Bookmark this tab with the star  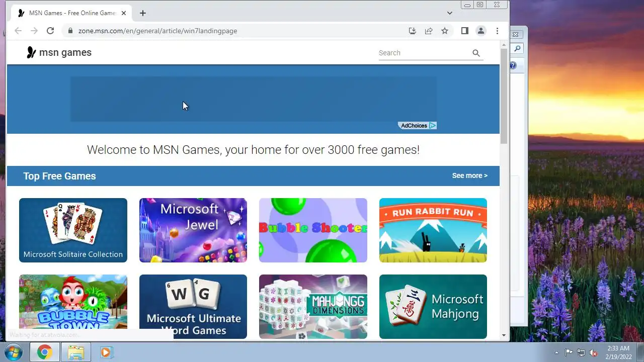coord(445,31)
